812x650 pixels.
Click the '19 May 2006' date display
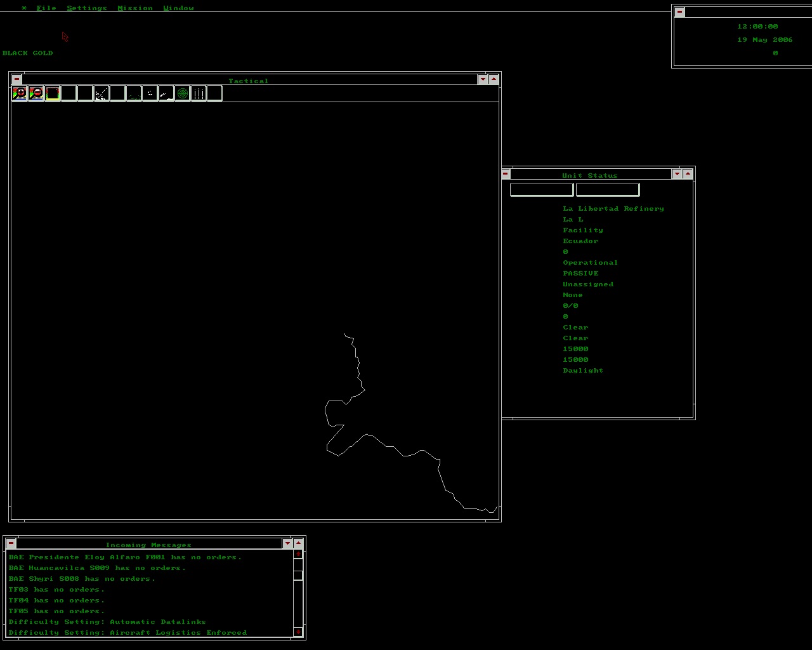[x=765, y=39]
